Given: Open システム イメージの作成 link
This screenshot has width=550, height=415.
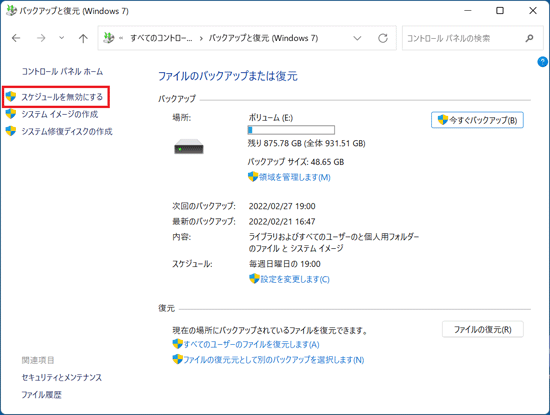Looking at the screenshot, I should click(60, 114).
